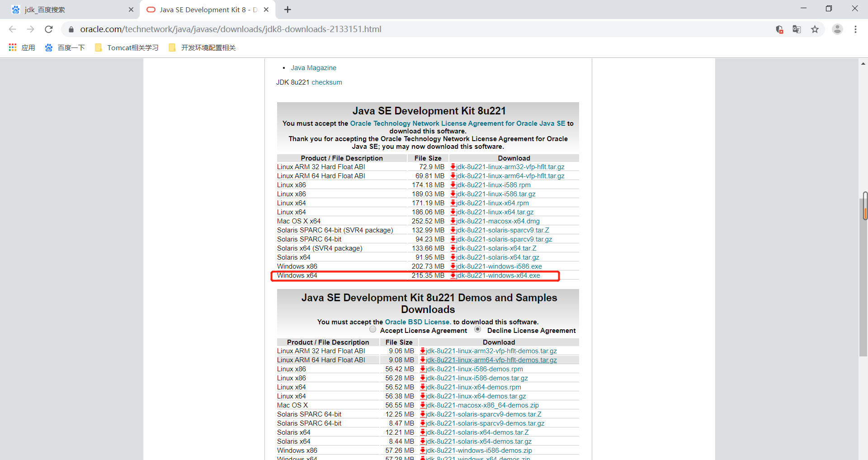Open the Oracle BSD License link

pos(418,322)
